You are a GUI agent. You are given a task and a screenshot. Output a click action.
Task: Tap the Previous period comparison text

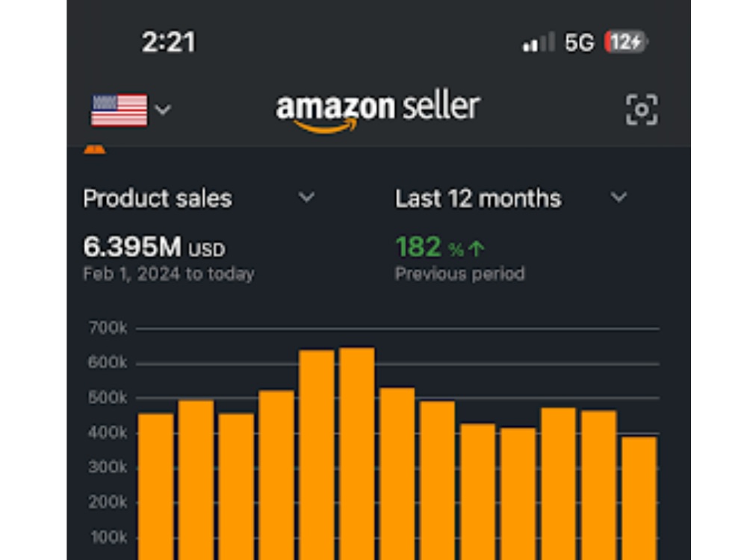[459, 274]
